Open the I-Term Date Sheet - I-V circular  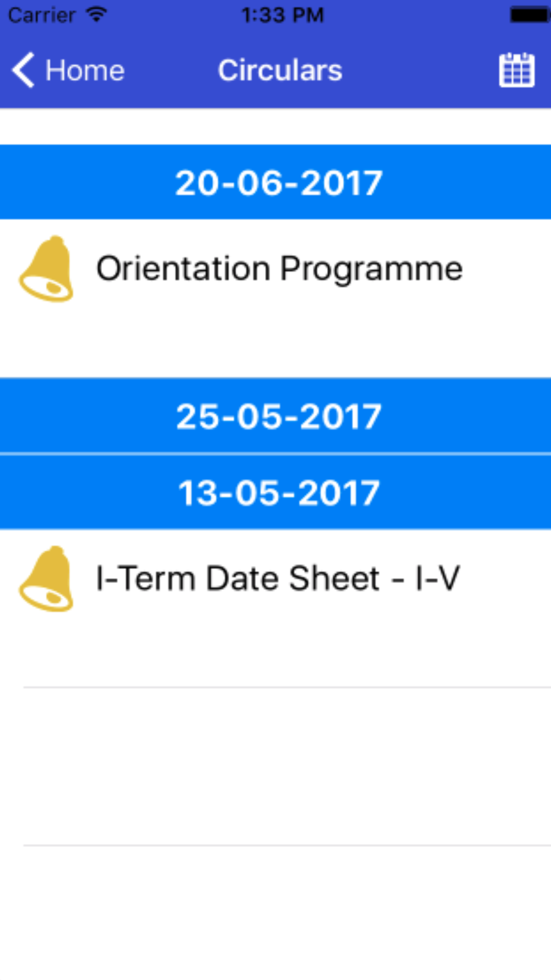click(275, 609)
